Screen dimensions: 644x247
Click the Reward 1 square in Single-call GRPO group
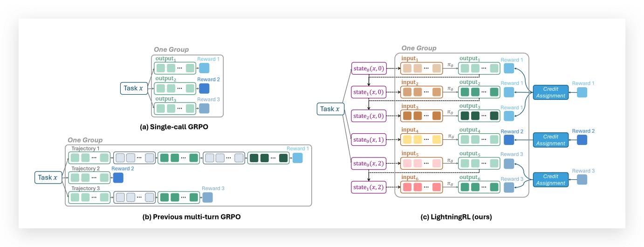(204, 68)
